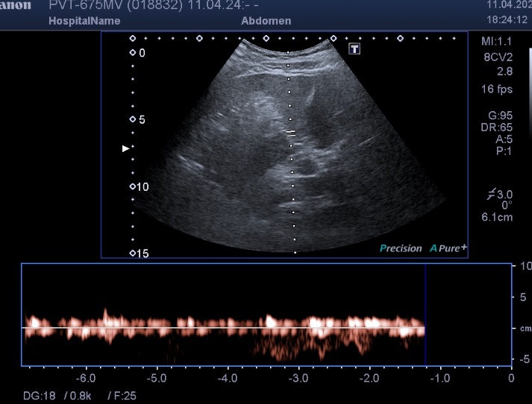Select the white focus position arrow

pos(125,148)
